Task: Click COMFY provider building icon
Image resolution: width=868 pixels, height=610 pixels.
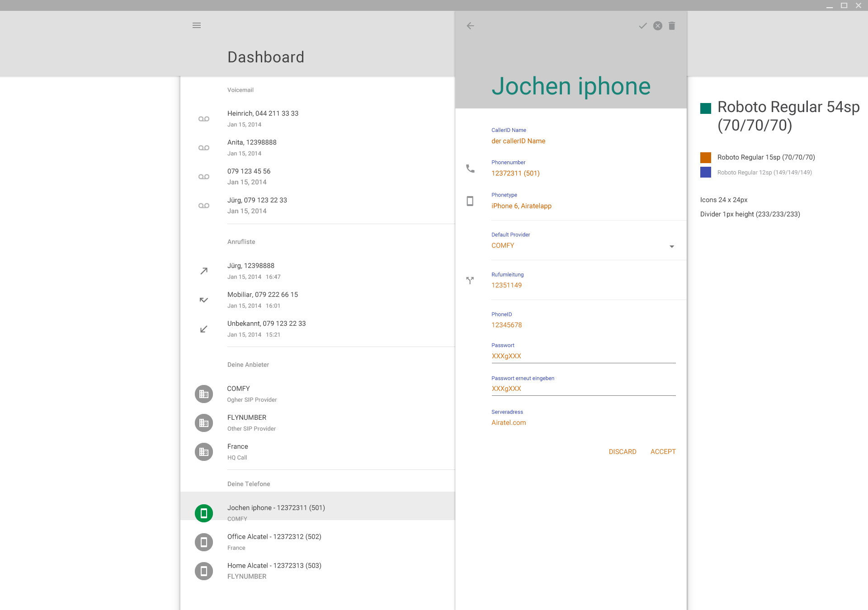Action: point(204,394)
